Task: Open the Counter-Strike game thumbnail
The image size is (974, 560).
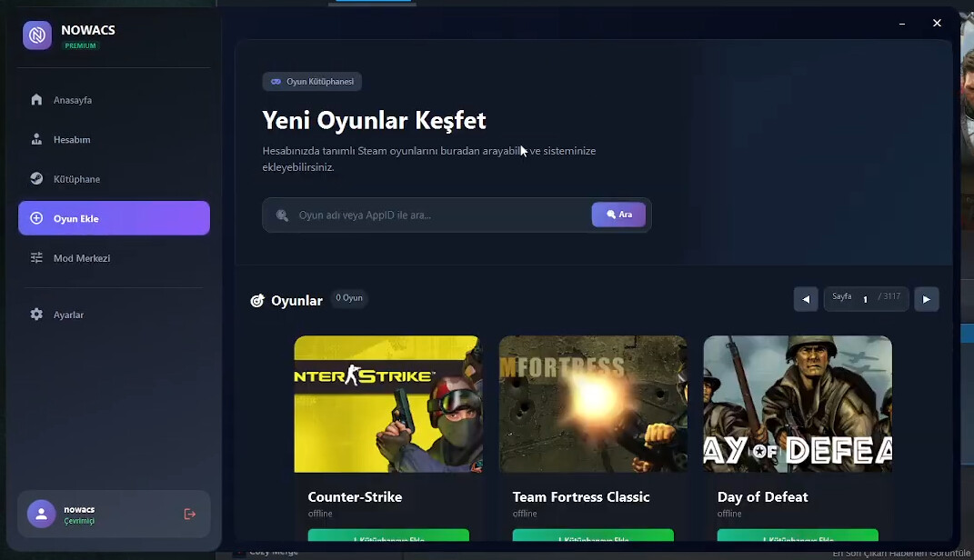Action: [388, 405]
